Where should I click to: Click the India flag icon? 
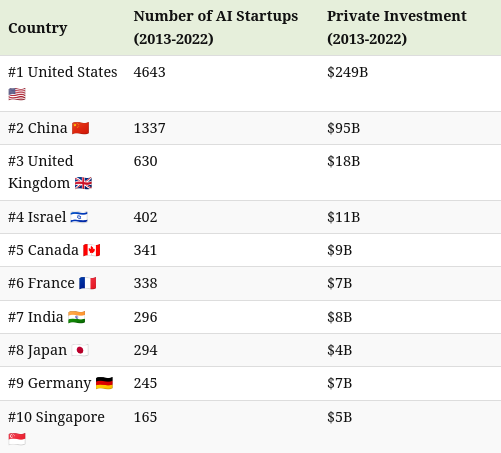pyautogui.click(x=77, y=317)
